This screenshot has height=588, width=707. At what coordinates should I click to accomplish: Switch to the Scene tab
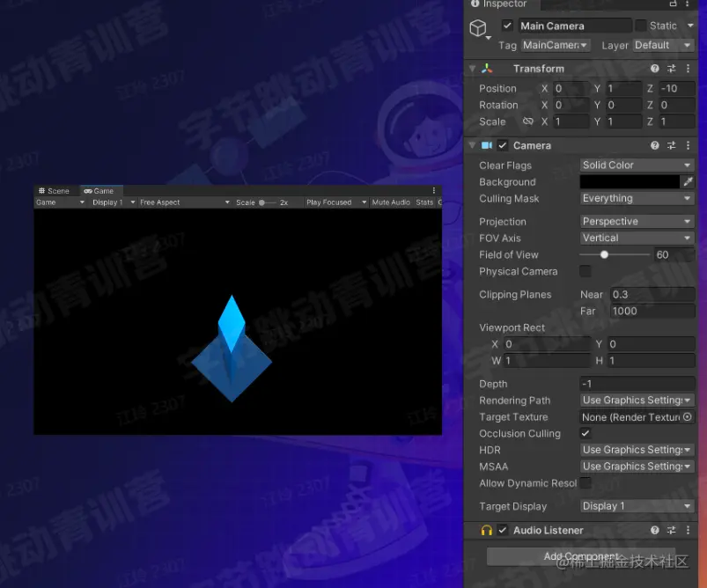click(54, 191)
